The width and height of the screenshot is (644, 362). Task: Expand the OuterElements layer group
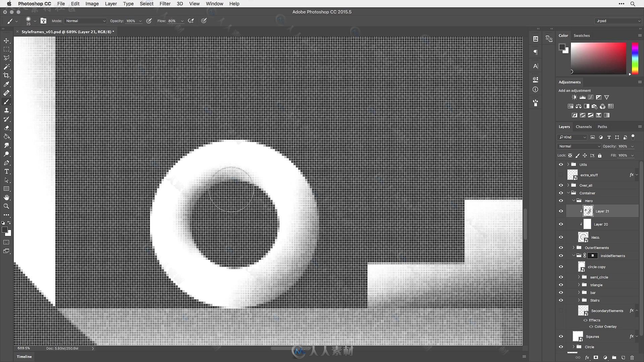click(574, 247)
